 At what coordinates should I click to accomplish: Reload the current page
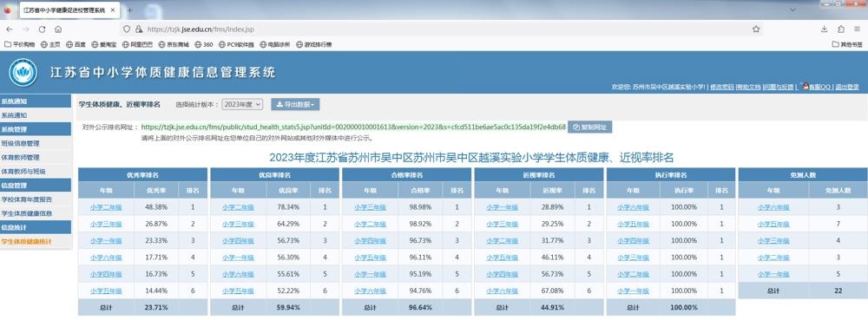[x=42, y=29]
